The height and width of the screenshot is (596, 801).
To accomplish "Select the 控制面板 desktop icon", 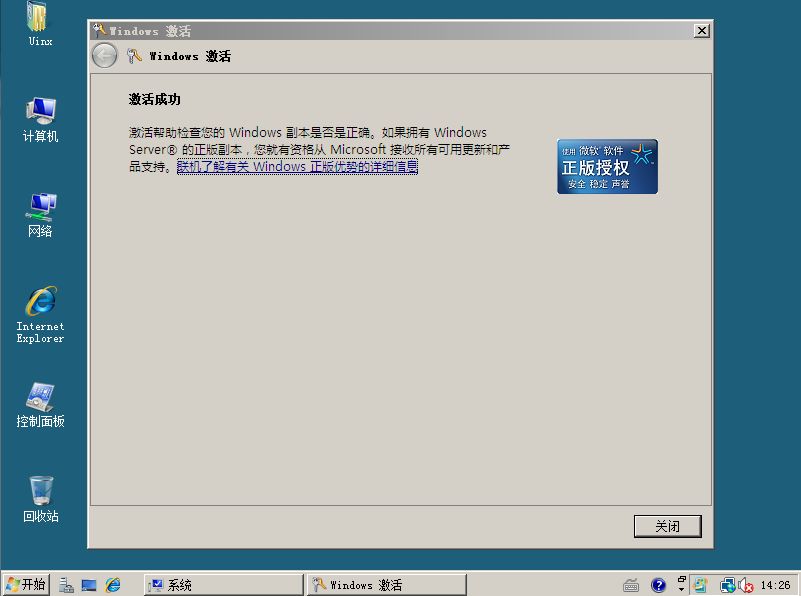I will (40, 405).
